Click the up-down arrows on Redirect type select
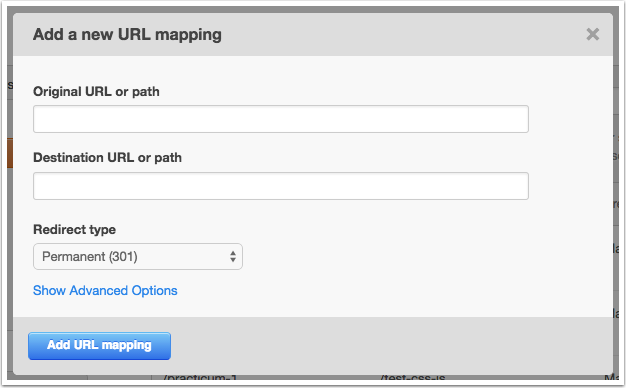 tap(233, 256)
